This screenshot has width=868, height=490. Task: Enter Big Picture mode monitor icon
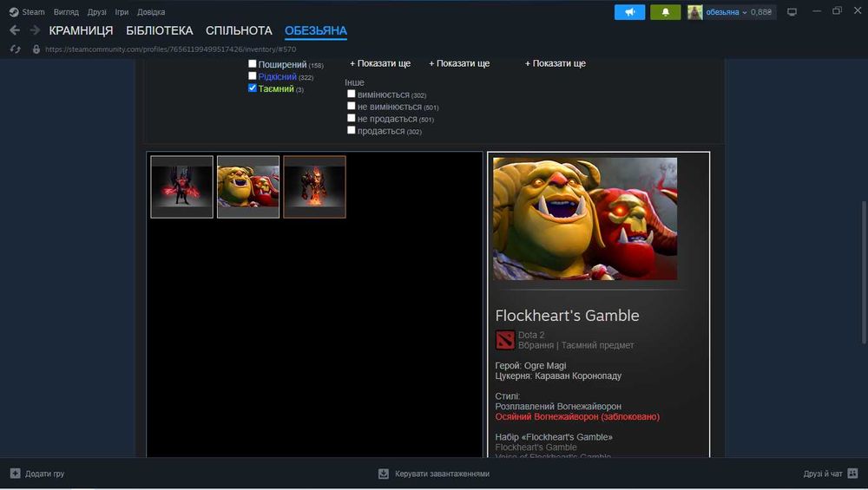[792, 11]
